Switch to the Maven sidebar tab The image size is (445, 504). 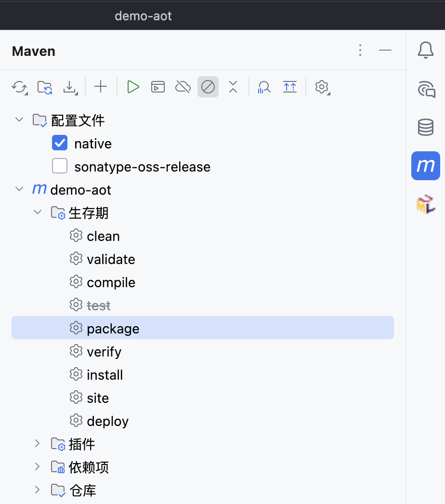tap(426, 166)
